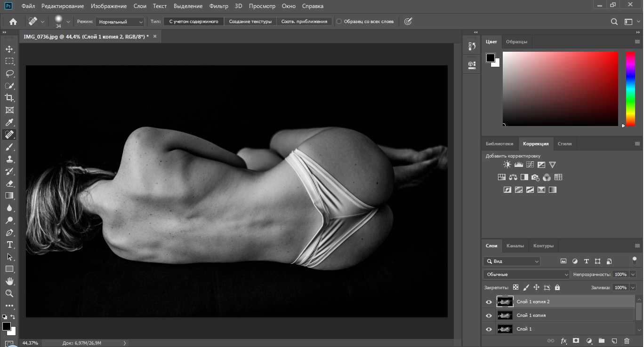
Task: Click the Создание текстуры button
Action: pos(250,22)
